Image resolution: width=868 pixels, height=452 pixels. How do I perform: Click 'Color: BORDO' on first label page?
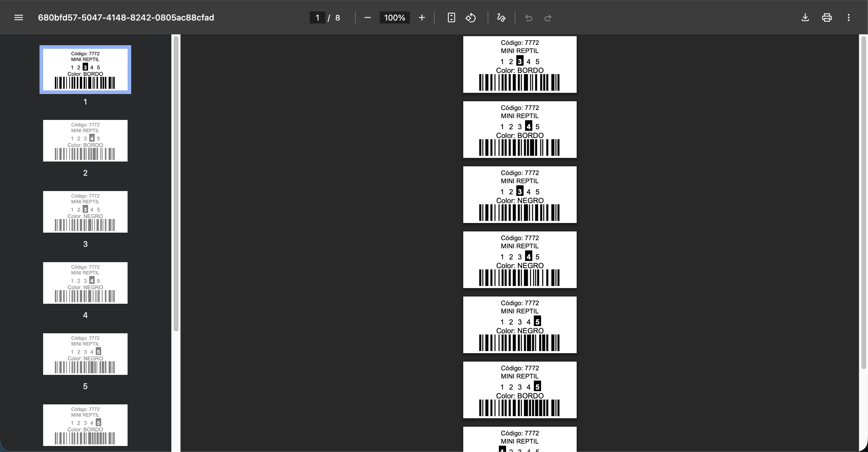coord(520,70)
